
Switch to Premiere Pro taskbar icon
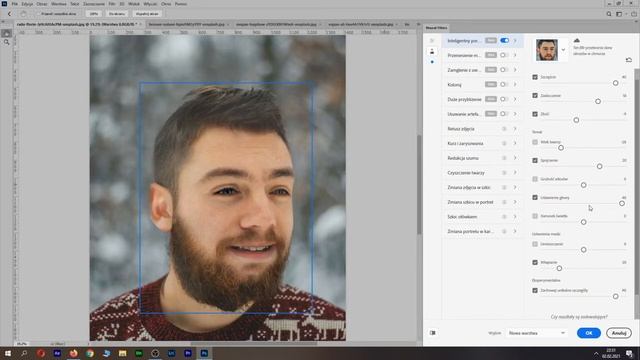(x=188, y=353)
